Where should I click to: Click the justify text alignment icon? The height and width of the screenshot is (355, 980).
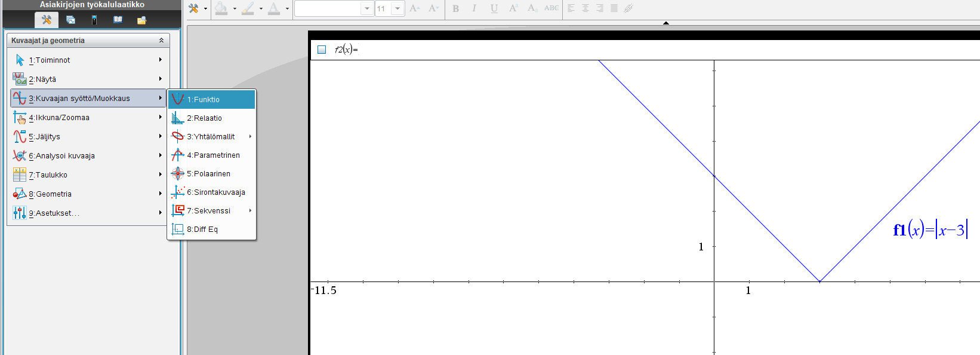[614, 8]
